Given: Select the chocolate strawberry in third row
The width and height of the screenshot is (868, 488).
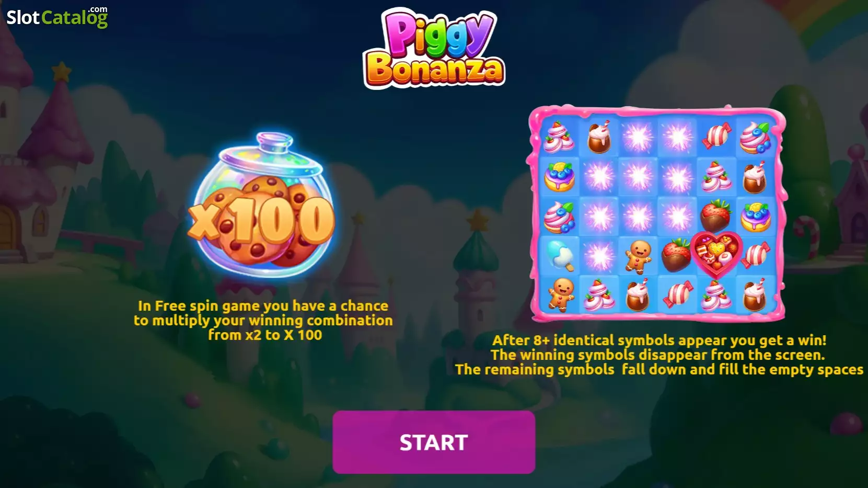Looking at the screenshot, I should click(x=716, y=215).
